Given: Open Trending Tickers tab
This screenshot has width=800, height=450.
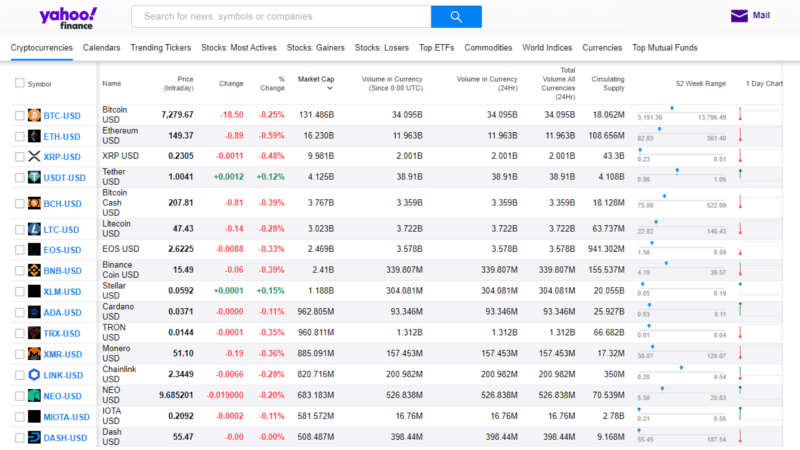Looking at the screenshot, I should [161, 48].
